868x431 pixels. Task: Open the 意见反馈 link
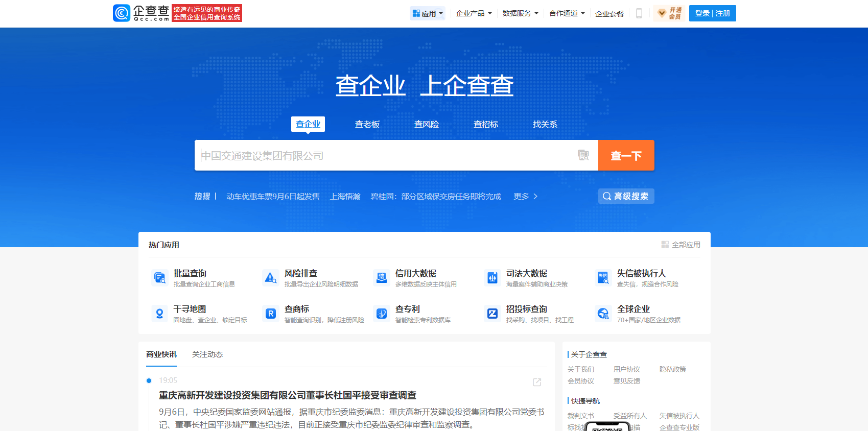click(627, 381)
